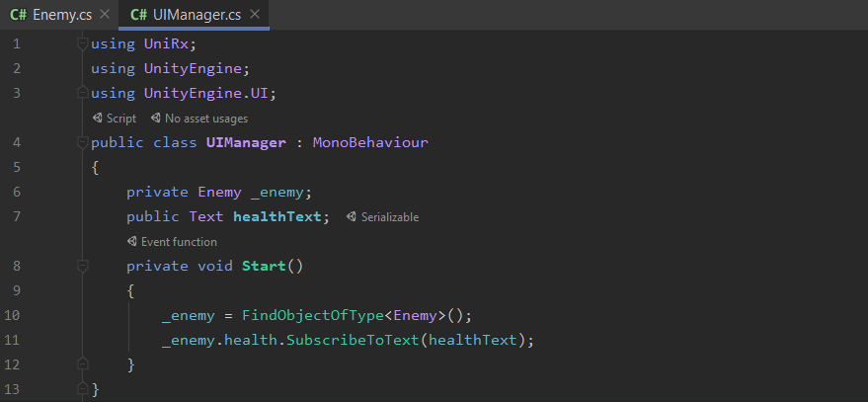The width and height of the screenshot is (868, 402).
Task: Click the fold end marker at line 3
Action: (x=83, y=93)
